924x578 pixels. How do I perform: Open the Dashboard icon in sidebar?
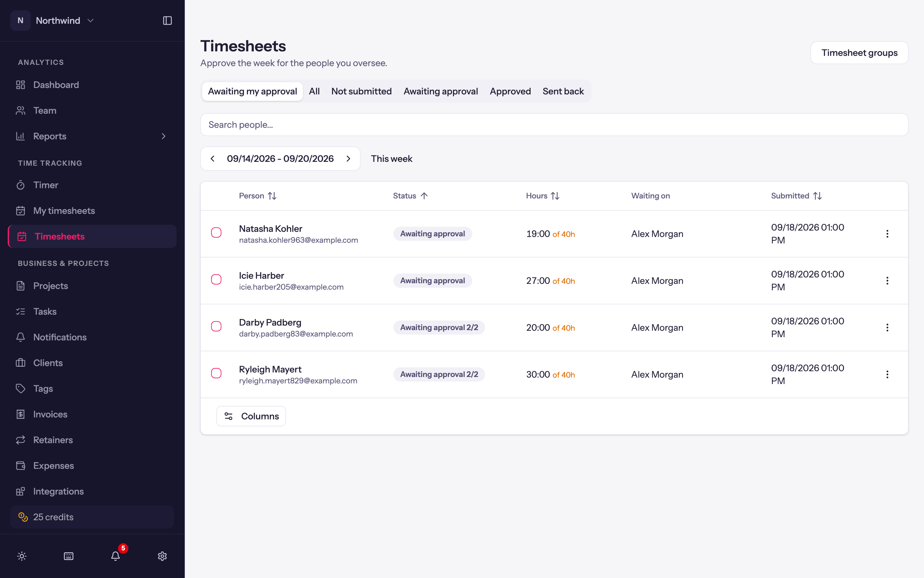(21, 85)
